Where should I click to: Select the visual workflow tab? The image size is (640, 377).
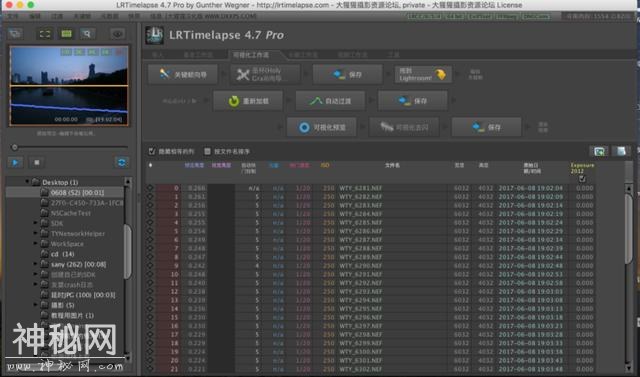251,55
